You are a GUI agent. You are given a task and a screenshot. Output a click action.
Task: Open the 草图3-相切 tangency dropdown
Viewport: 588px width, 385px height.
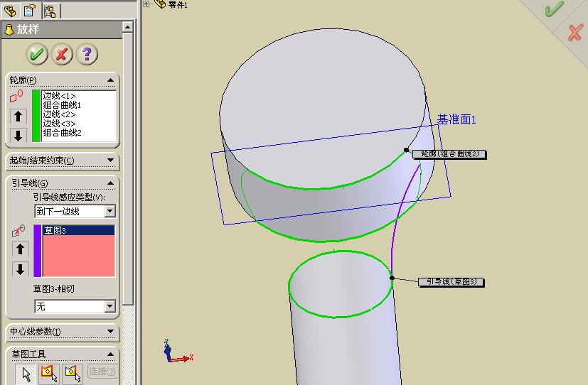110,307
